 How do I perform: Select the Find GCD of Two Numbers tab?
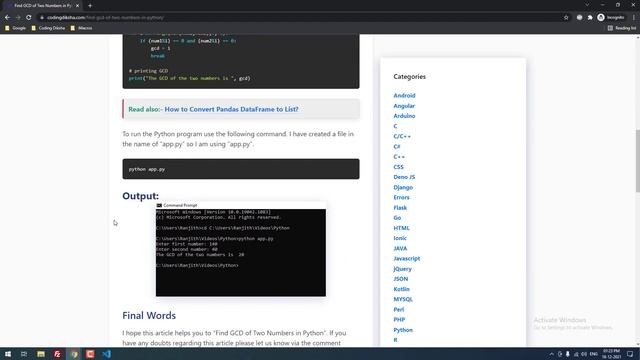click(42, 6)
